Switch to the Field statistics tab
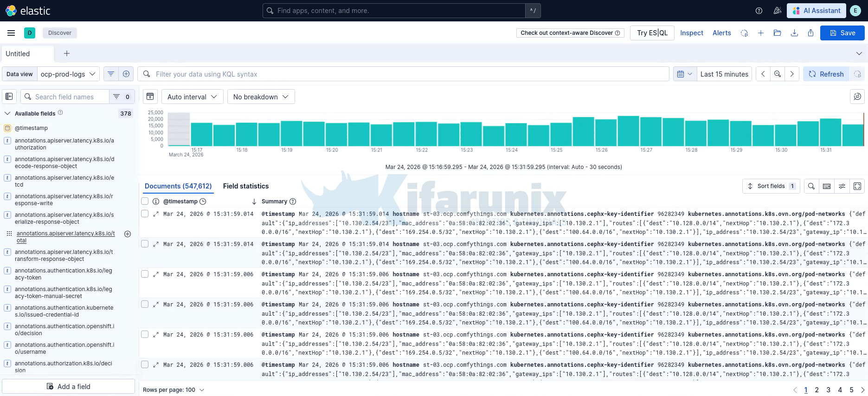This screenshot has height=396, width=868. [x=246, y=186]
